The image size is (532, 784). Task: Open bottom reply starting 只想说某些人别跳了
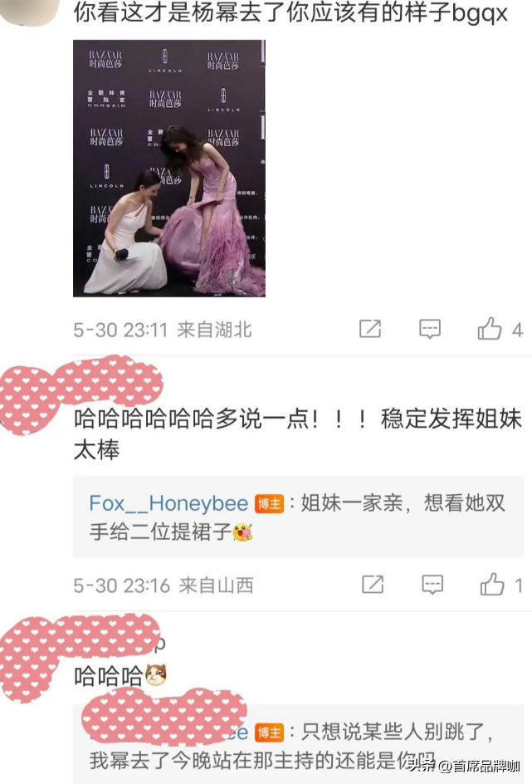point(298,744)
